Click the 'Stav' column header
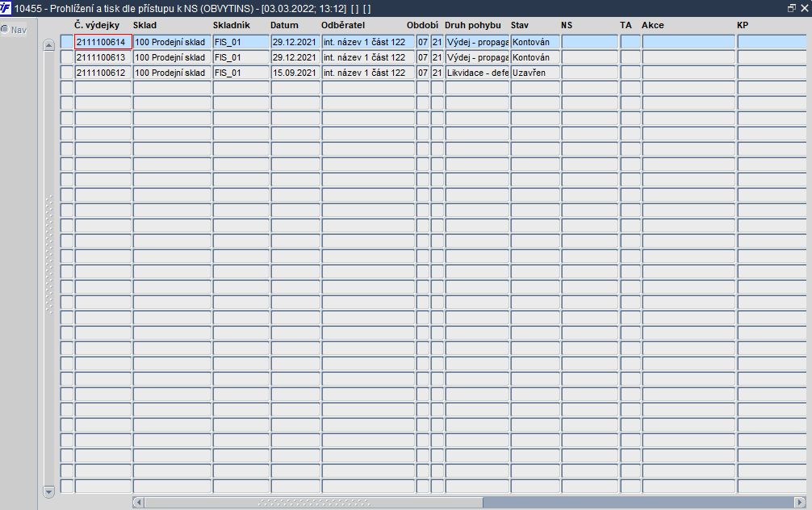 pyautogui.click(x=520, y=25)
